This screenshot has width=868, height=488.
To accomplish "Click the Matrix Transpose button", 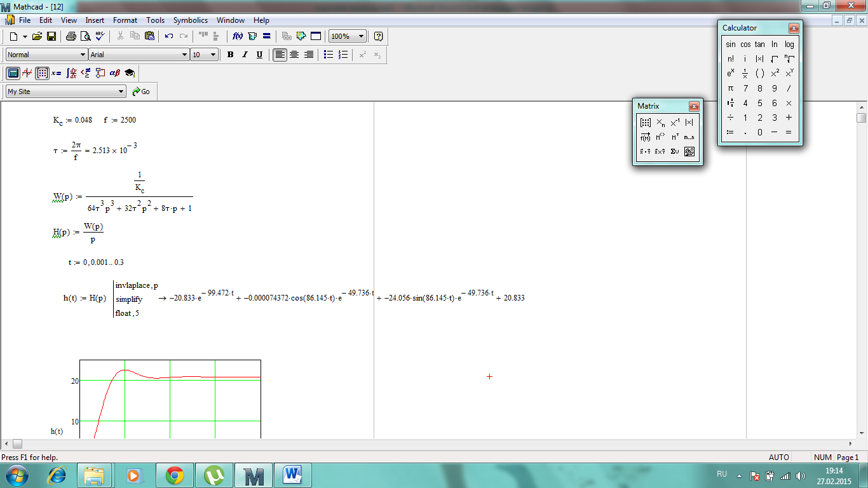I will [x=675, y=137].
